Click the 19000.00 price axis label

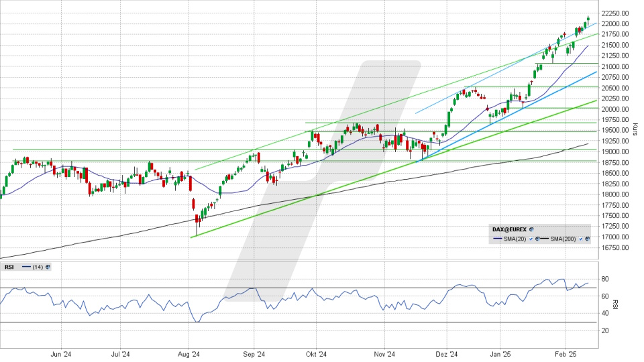pos(615,152)
